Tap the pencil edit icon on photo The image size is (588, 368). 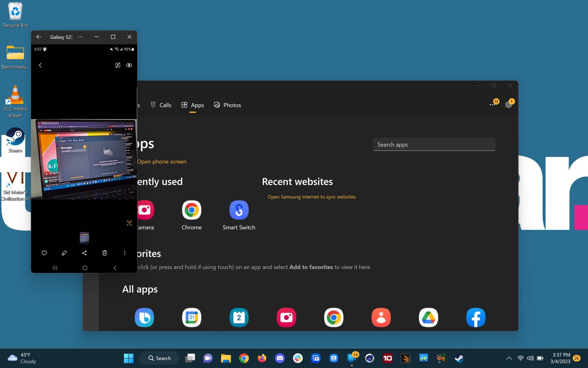tap(64, 253)
